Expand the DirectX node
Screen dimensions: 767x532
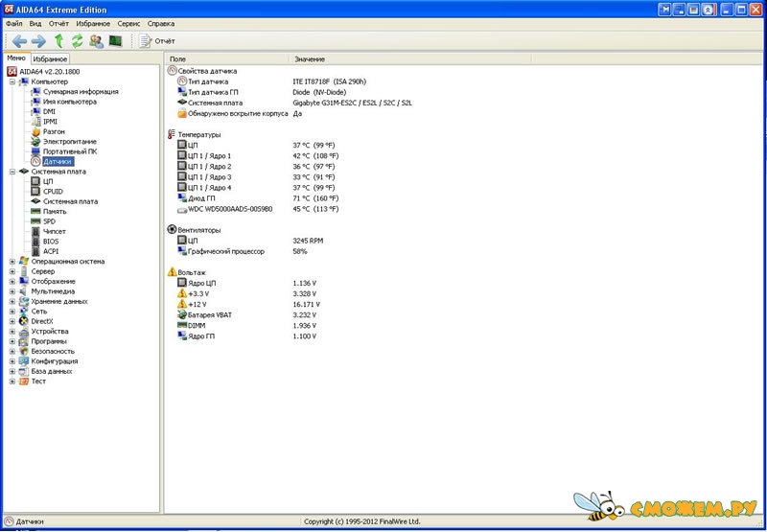coord(12,321)
